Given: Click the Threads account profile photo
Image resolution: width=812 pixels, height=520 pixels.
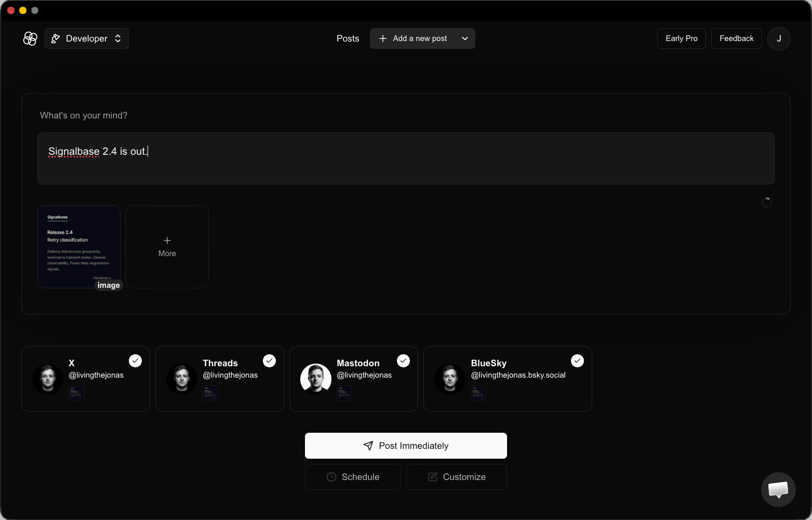Looking at the screenshot, I should point(182,379).
